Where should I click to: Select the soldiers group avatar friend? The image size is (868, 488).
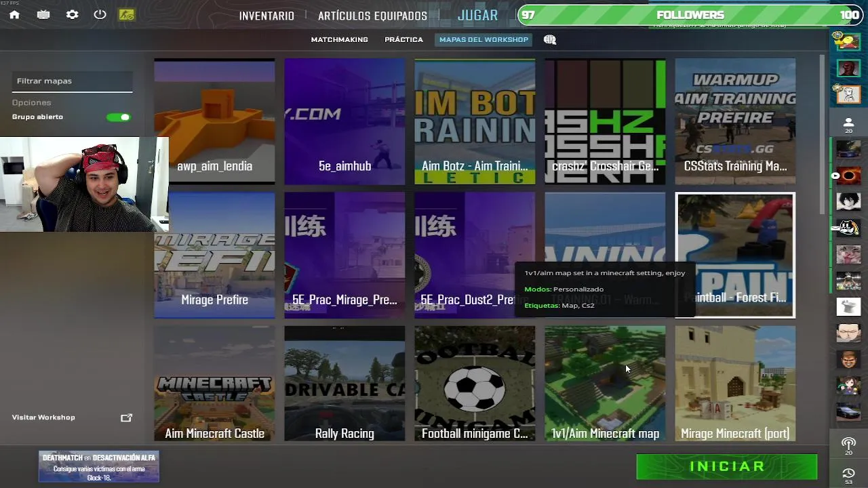pos(848,280)
